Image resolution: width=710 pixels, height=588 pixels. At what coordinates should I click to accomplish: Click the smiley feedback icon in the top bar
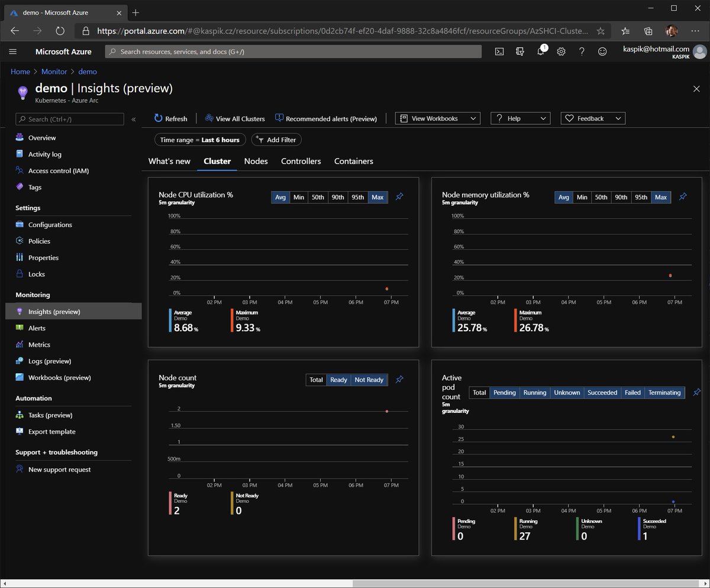click(602, 51)
